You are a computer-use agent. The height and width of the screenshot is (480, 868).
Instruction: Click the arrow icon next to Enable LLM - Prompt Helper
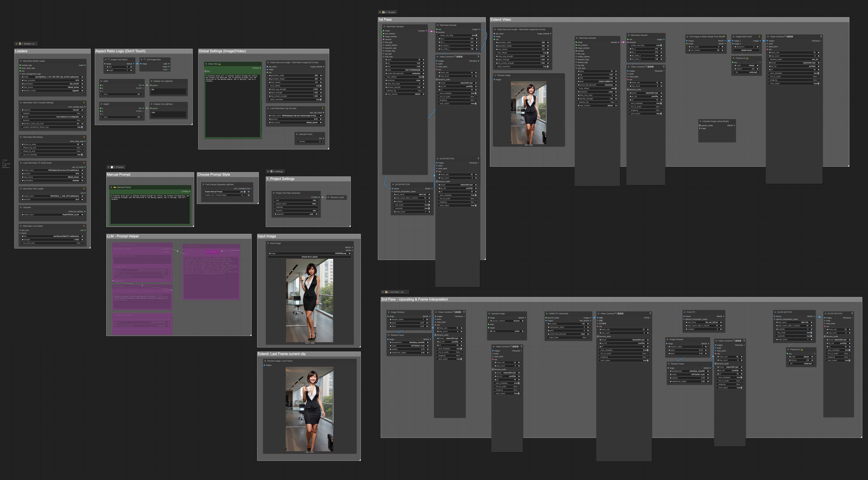249,195
